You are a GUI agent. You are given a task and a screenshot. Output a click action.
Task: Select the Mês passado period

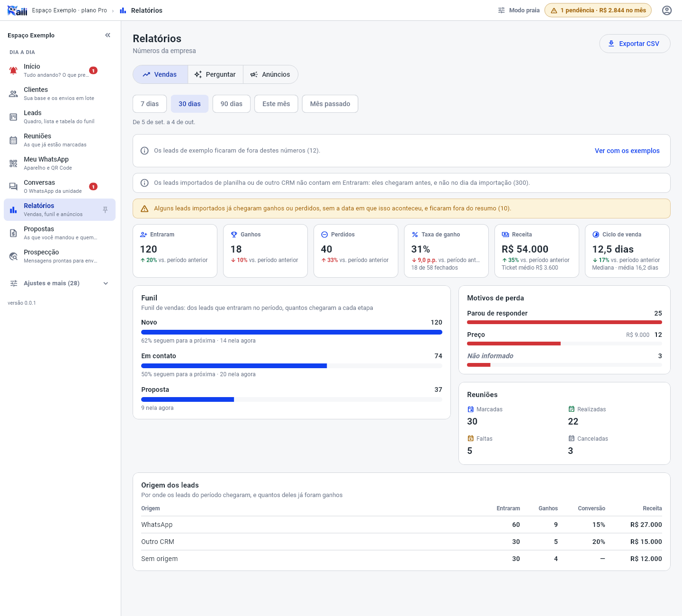pyautogui.click(x=330, y=104)
